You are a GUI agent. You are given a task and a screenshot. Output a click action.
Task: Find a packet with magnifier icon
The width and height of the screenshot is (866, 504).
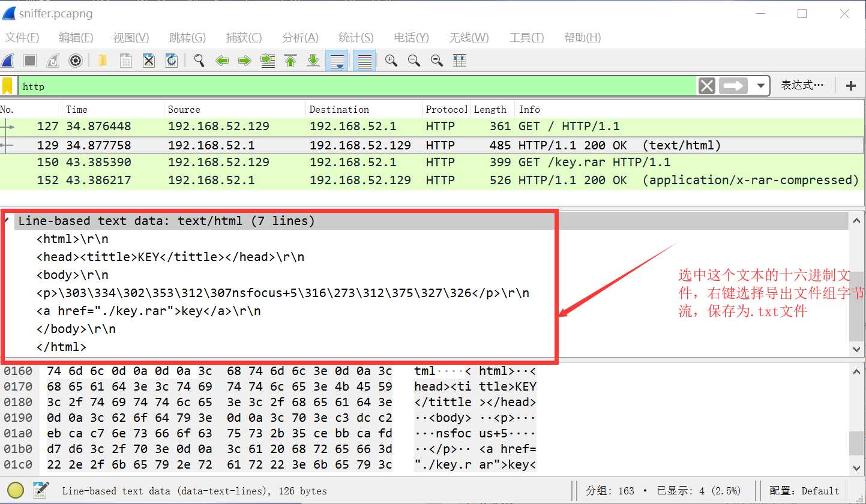pos(199,61)
